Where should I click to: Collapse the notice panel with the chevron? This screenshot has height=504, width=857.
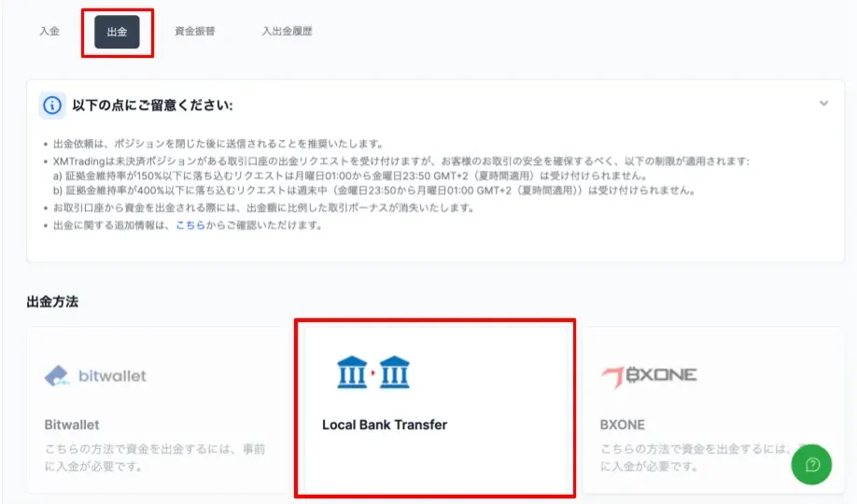823,104
